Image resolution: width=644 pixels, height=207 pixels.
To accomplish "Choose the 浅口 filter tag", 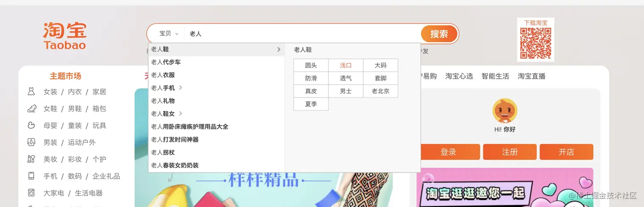I will (x=346, y=66).
